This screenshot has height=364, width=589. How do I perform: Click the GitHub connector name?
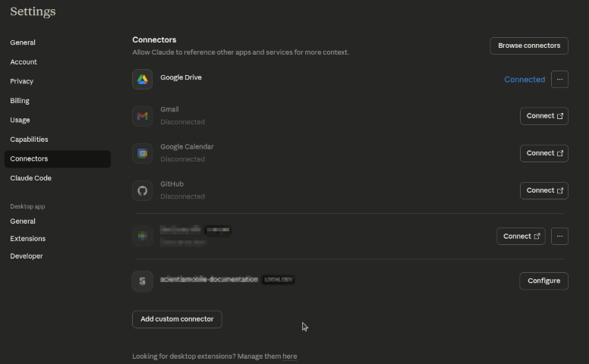point(172,184)
